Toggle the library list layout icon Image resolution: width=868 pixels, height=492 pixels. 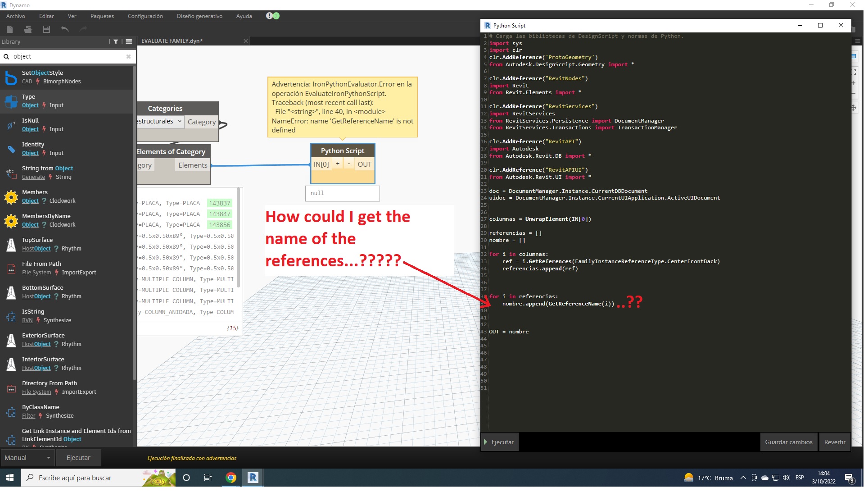[129, 42]
